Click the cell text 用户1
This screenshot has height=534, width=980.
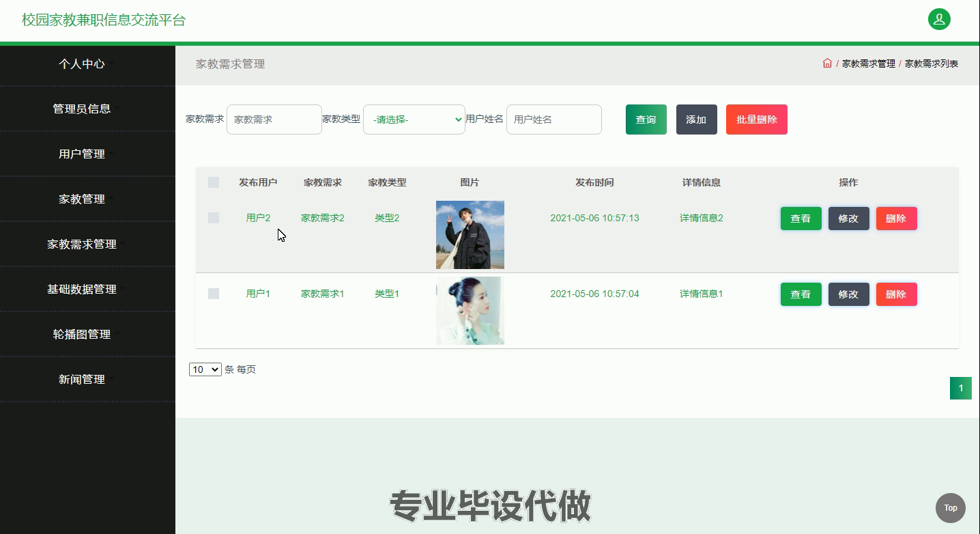pyautogui.click(x=258, y=294)
